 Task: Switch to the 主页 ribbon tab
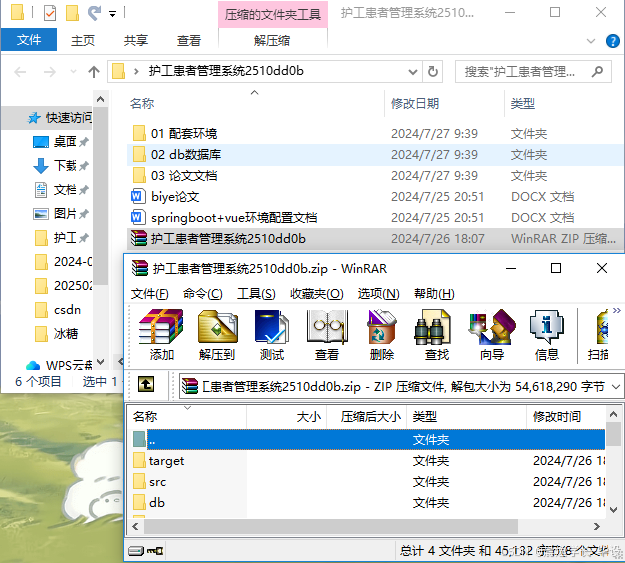(83, 41)
